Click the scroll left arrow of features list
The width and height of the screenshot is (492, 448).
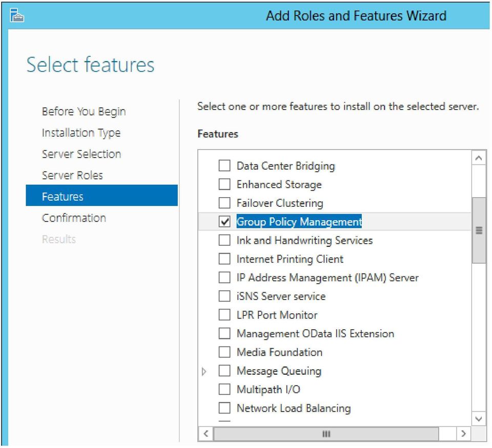coord(206,434)
